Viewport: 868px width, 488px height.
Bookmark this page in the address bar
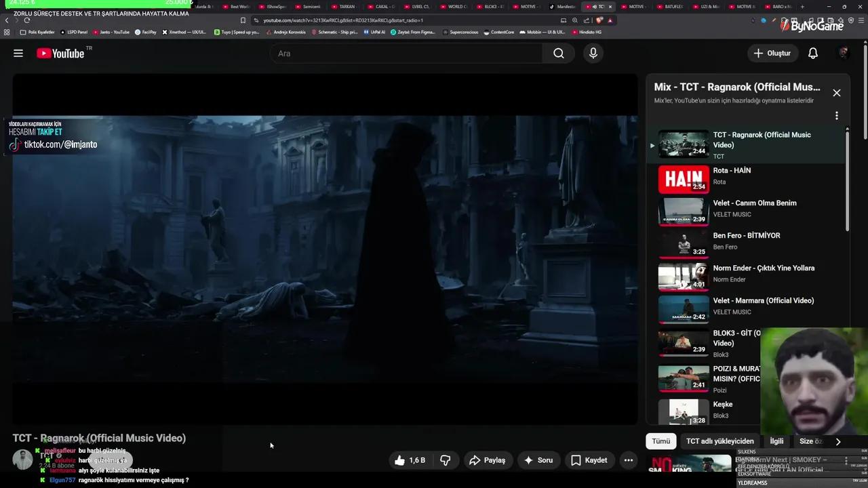coord(243,20)
